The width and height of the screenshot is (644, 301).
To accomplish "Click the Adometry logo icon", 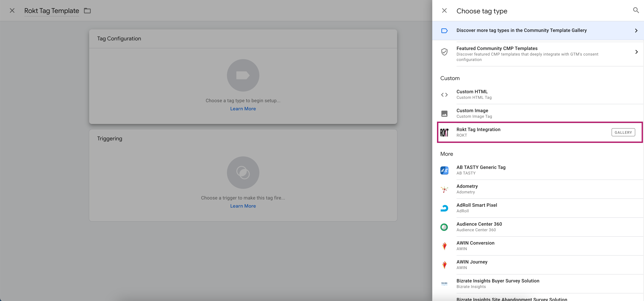I will tap(444, 189).
